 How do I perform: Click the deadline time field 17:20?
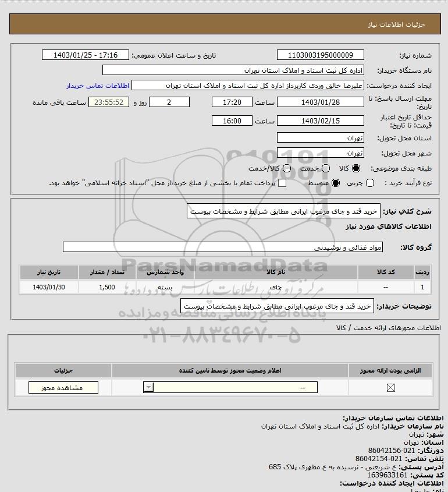pos(232,102)
